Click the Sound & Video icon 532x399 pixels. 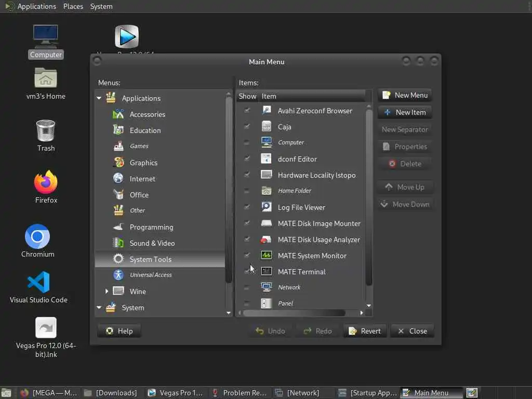(118, 243)
